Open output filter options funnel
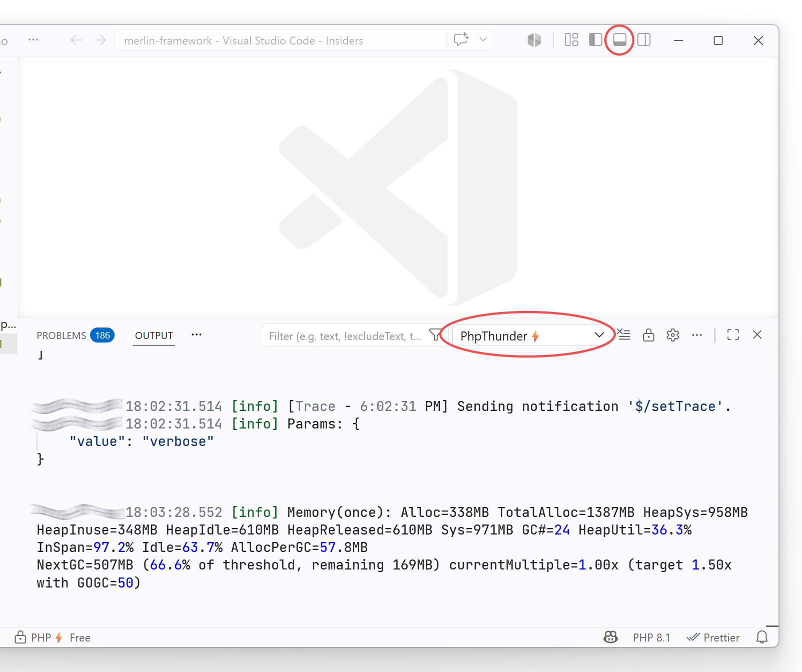The height and width of the screenshot is (672, 802). [x=435, y=335]
